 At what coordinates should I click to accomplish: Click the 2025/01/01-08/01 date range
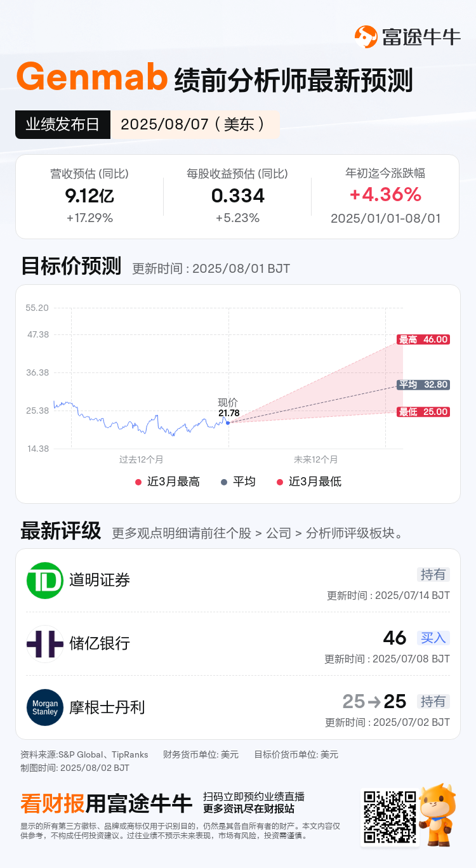coord(385,218)
